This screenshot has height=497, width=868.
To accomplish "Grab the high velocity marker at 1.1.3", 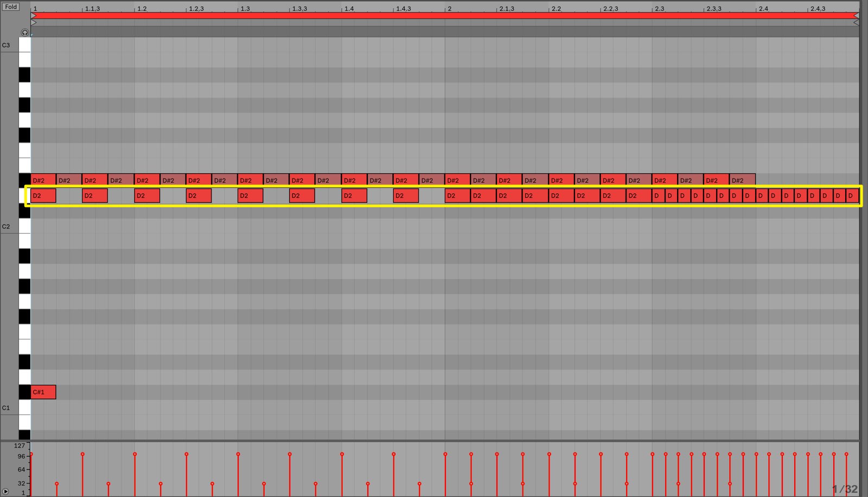I will click(x=82, y=454).
